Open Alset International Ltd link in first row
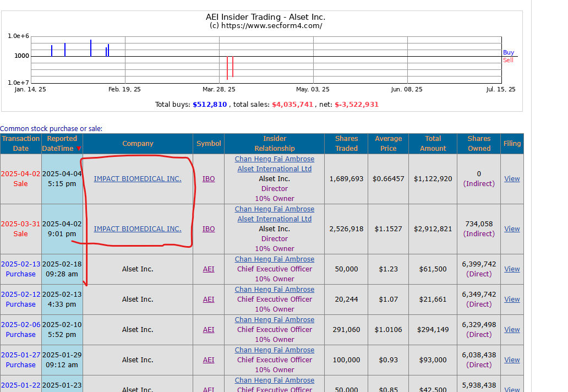Viewport: 568px width, 392px height. click(x=275, y=169)
